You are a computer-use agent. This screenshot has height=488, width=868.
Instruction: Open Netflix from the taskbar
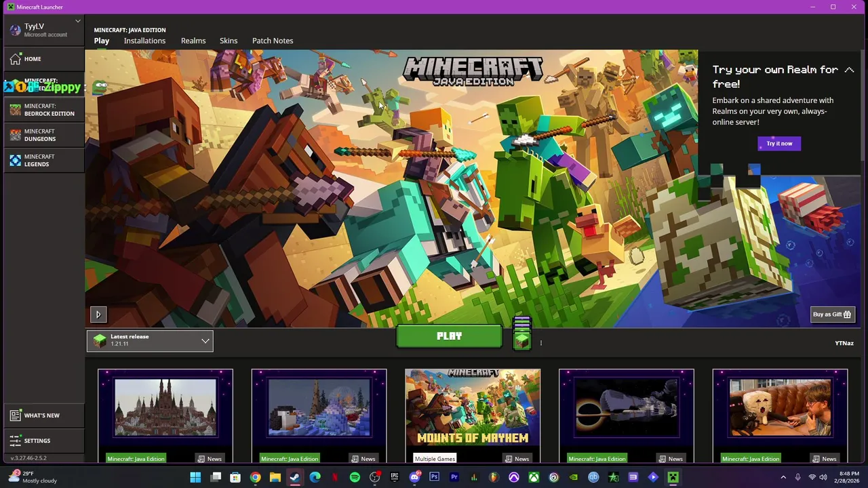pyautogui.click(x=335, y=477)
